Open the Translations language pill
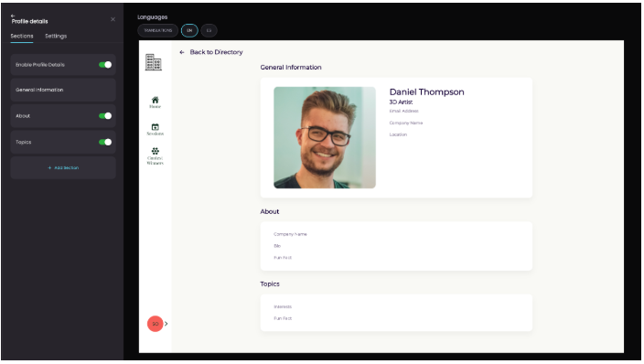The image size is (644, 364). click(x=157, y=30)
